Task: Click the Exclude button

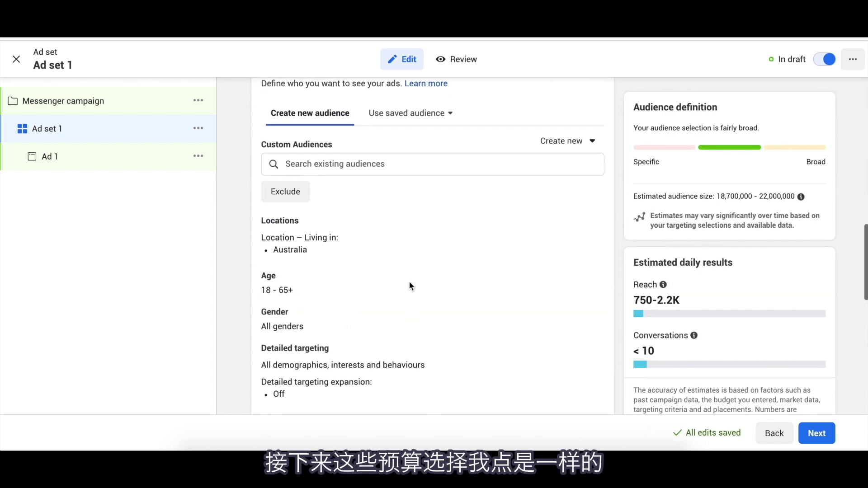Action: coord(285,191)
